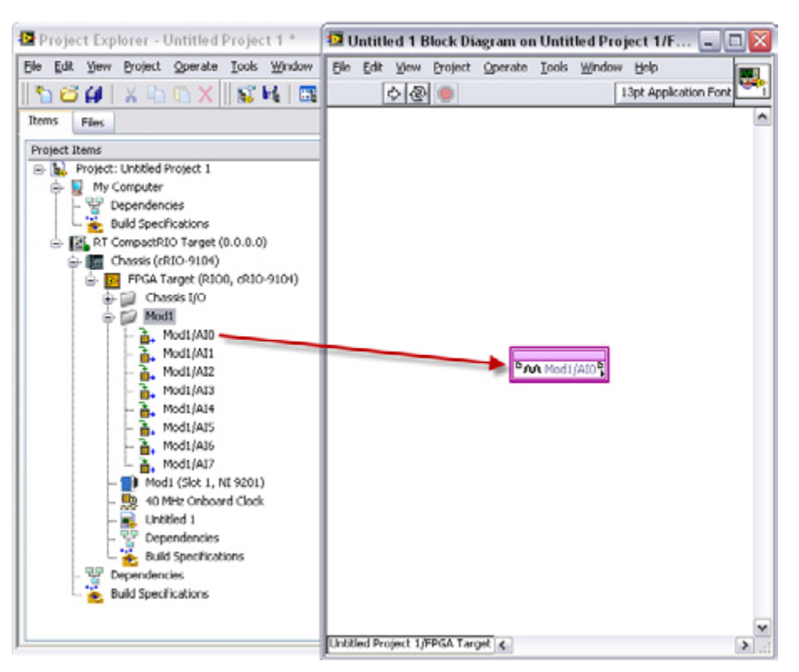The image size is (799, 672).
Task: Click VI icon pane at top right
Action: [x=753, y=81]
